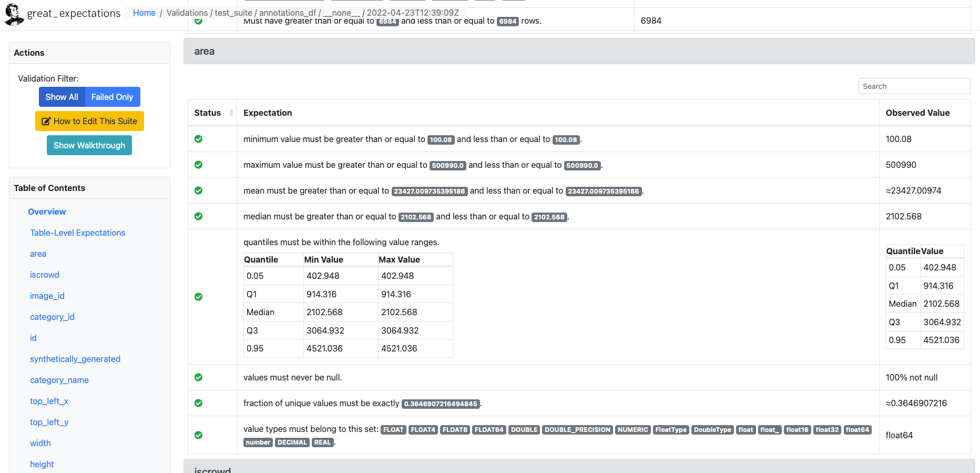Image resolution: width=980 pixels, height=473 pixels.
Task: Jump to Table-Level Expectations in contents
Action: point(77,233)
